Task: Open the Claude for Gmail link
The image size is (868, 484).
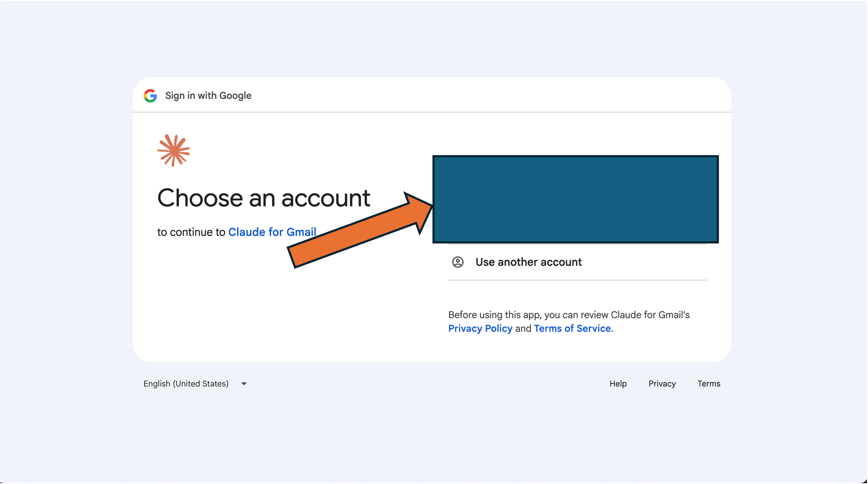Action: [x=272, y=232]
